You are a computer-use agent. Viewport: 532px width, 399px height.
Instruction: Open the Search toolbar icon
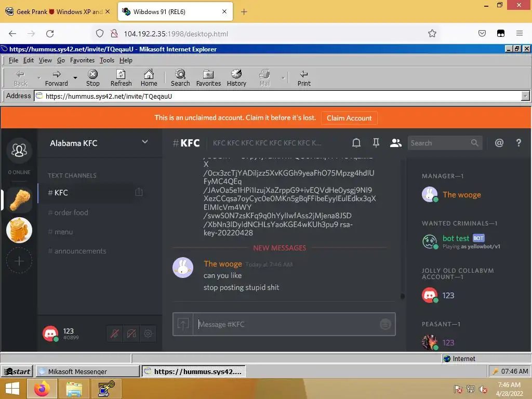(180, 78)
